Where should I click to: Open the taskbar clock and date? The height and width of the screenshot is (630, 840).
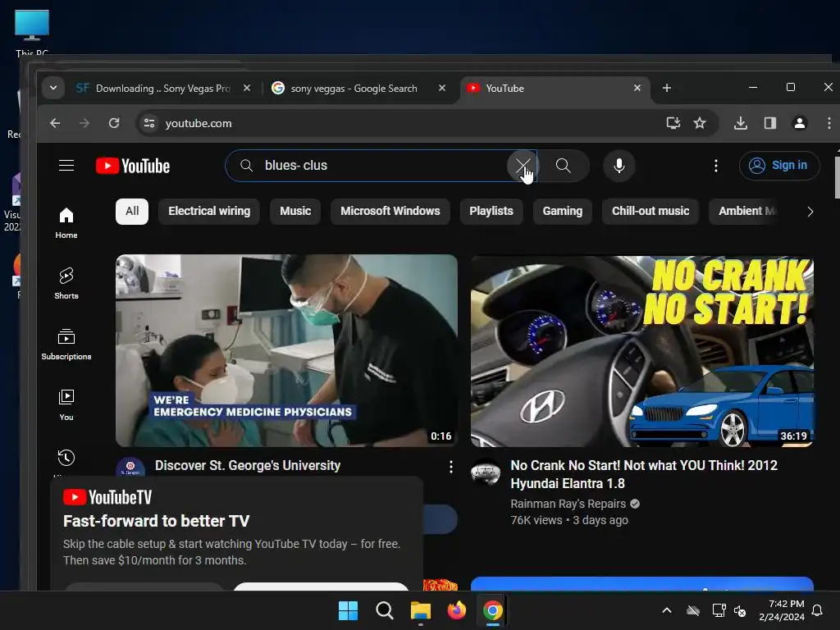(782, 610)
